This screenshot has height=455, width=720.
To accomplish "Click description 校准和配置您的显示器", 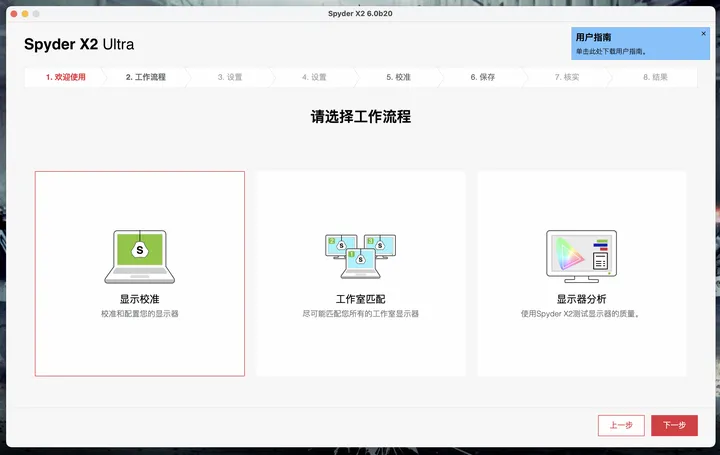I will pyautogui.click(x=140, y=314).
